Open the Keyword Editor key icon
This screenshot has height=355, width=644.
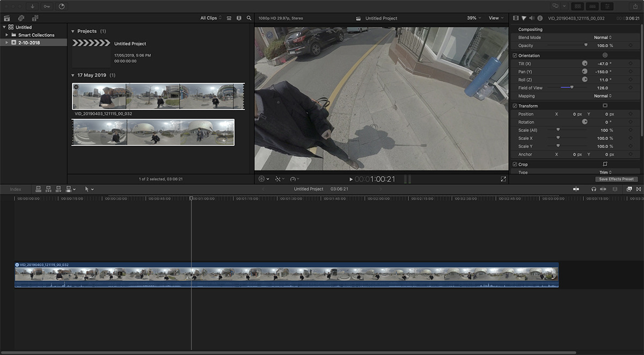pyautogui.click(x=47, y=6)
